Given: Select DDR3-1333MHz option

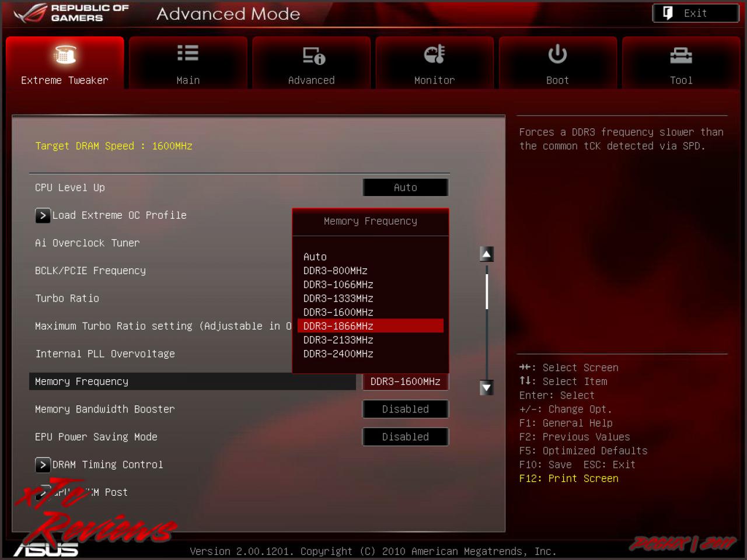Looking at the screenshot, I should point(371,298).
